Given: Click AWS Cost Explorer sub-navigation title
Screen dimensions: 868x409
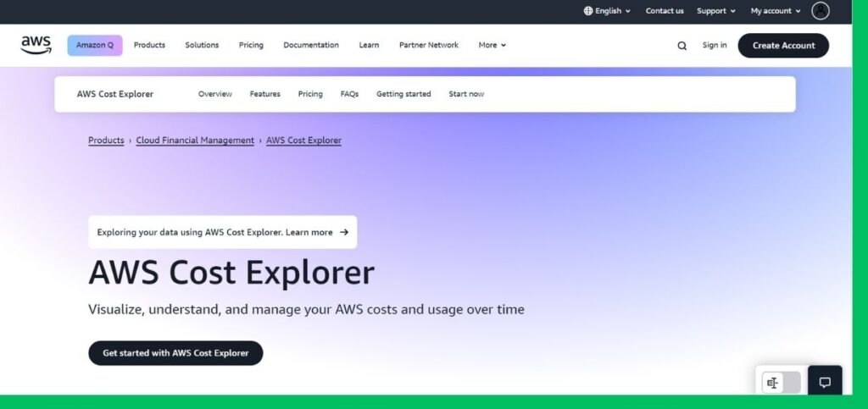Looking at the screenshot, I should click(115, 94).
